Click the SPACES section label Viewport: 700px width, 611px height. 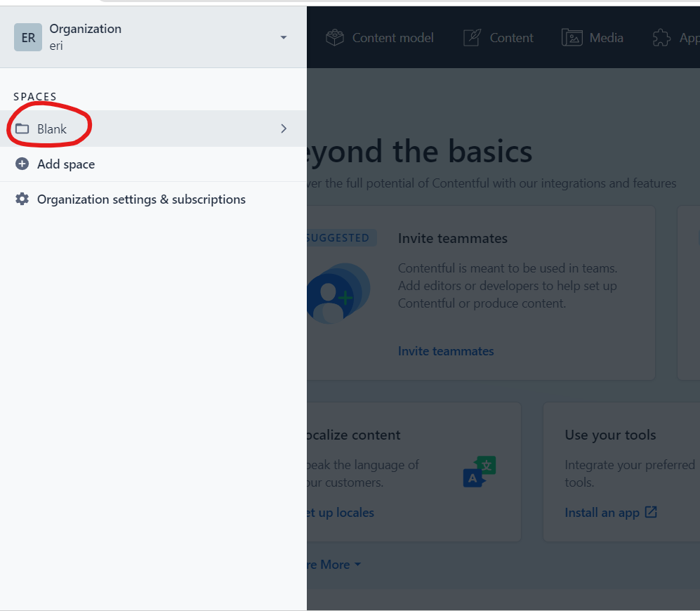coord(35,97)
